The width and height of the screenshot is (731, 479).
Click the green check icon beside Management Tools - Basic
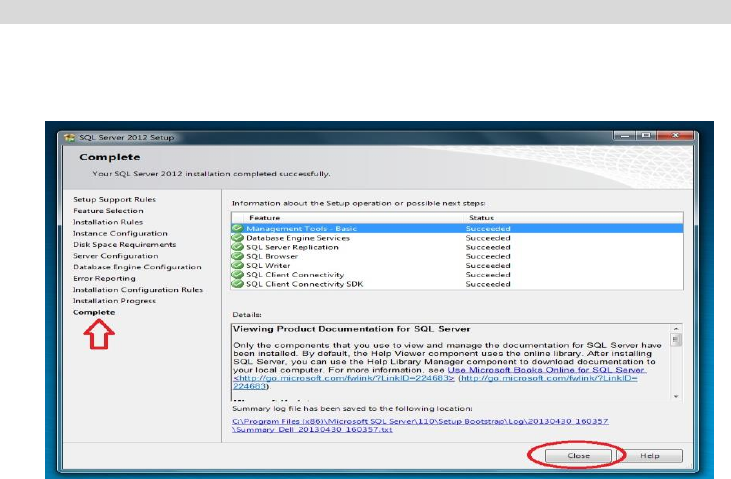click(x=238, y=229)
